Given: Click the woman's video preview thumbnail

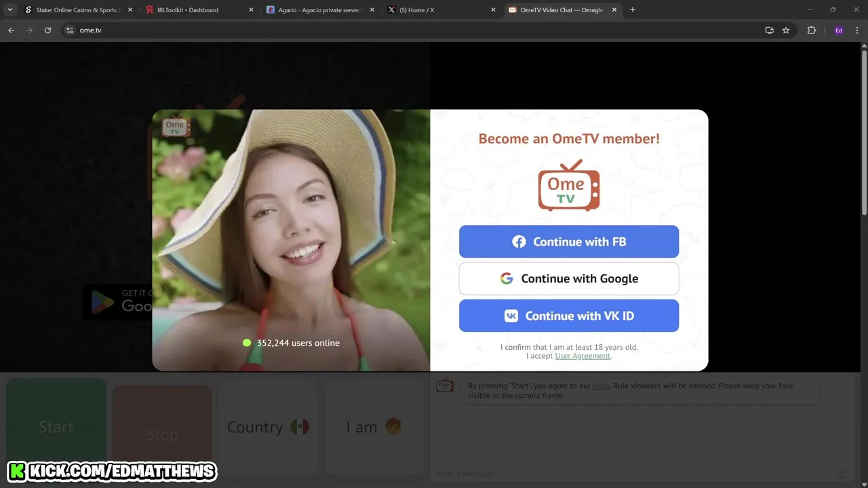Looking at the screenshot, I should 291,240.
